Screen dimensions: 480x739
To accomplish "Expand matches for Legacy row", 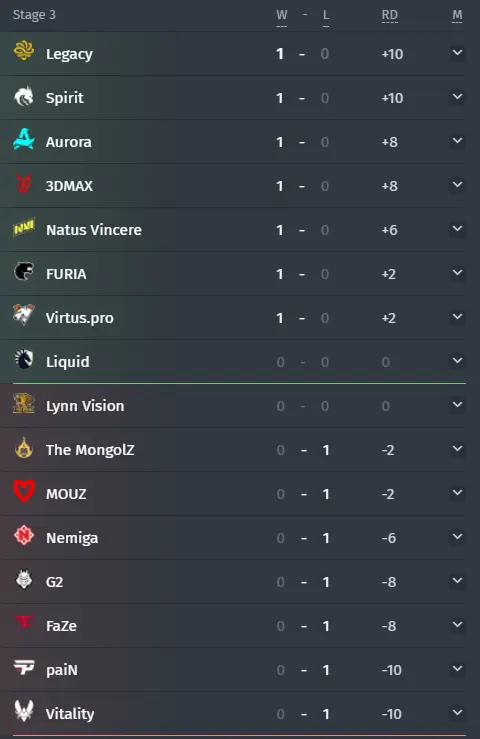I will [457, 53].
